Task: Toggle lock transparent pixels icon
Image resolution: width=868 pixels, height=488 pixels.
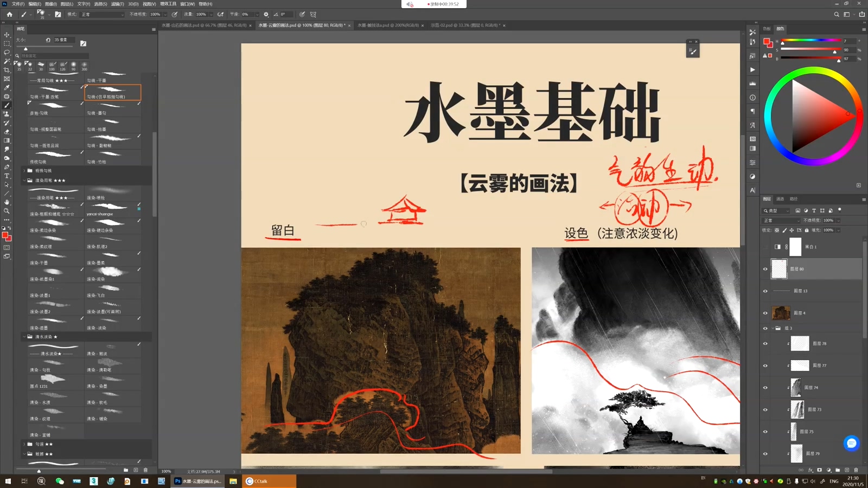Action: (777, 230)
